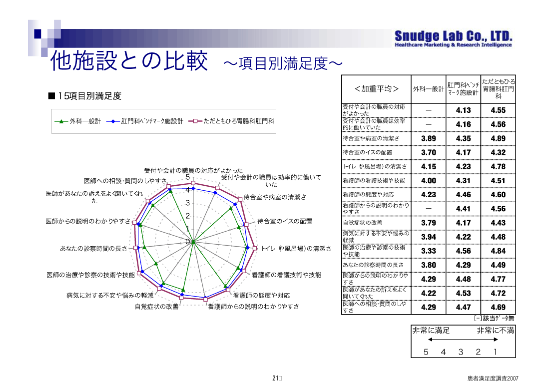Click table cell 4.41 for 看護師からの説明のわかりやすさ

(x=463, y=209)
